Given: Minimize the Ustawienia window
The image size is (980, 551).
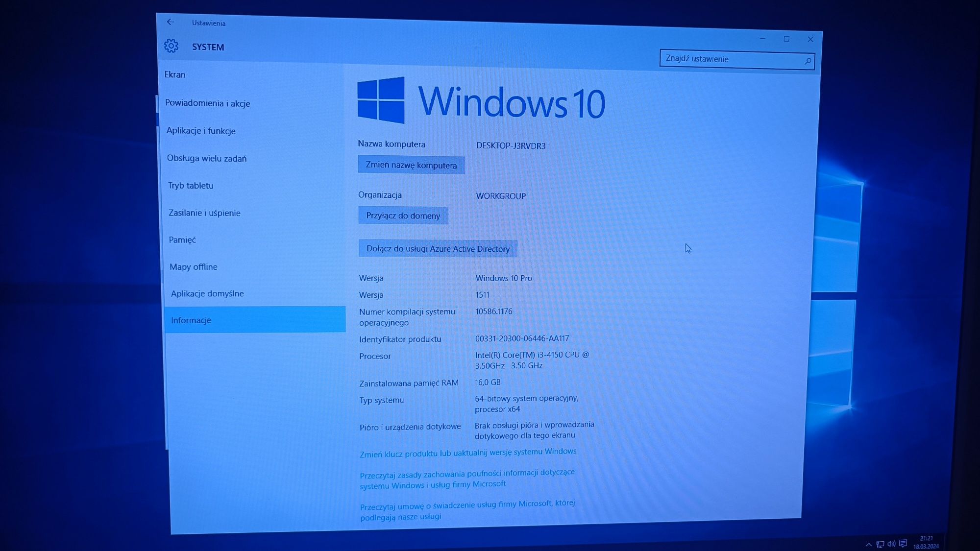Looking at the screenshot, I should click(x=762, y=38).
